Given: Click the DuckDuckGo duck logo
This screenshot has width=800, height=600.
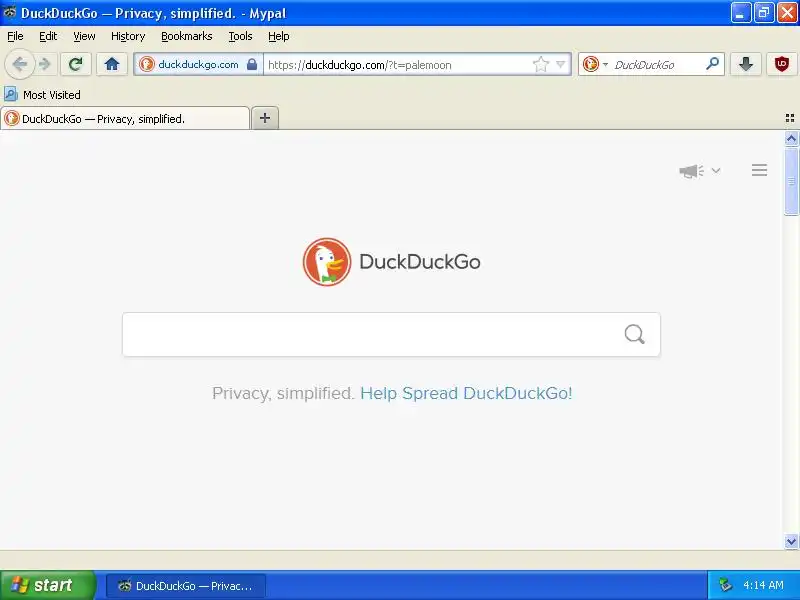Looking at the screenshot, I should point(327,262).
